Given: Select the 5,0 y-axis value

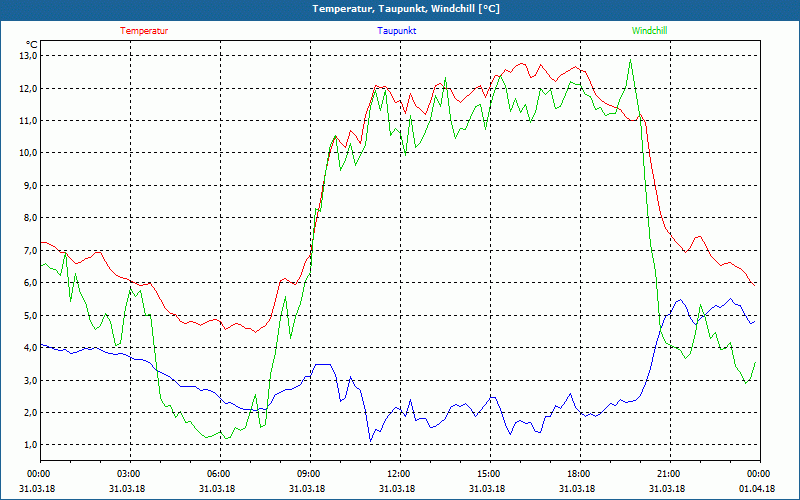Looking at the screenshot, I should pyautogui.click(x=31, y=315).
